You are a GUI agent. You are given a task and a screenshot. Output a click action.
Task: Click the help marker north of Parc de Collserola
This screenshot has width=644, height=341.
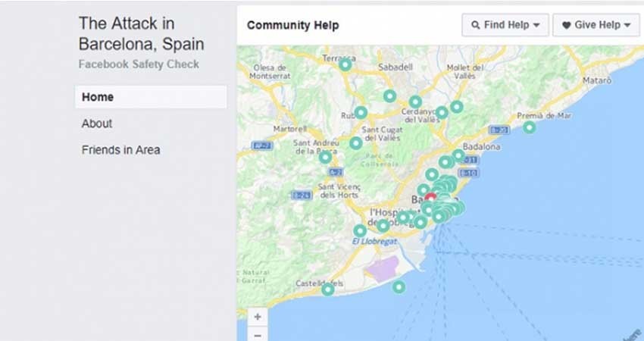pyautogui.click(x=355, y=143)
